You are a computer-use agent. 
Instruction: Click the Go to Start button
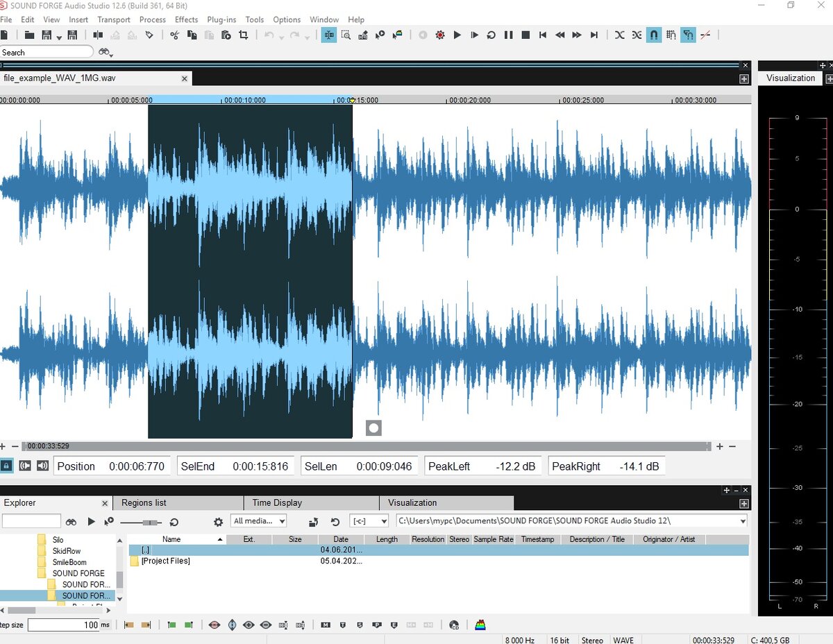click(x=543, y=35)
